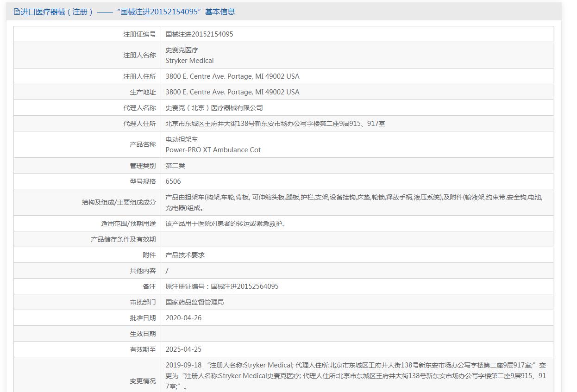
Task: Click the 代理人住所 label
Action: (139, 124)
